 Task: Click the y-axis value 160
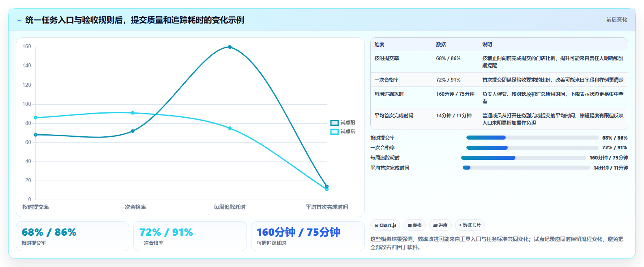click(27, 47)
